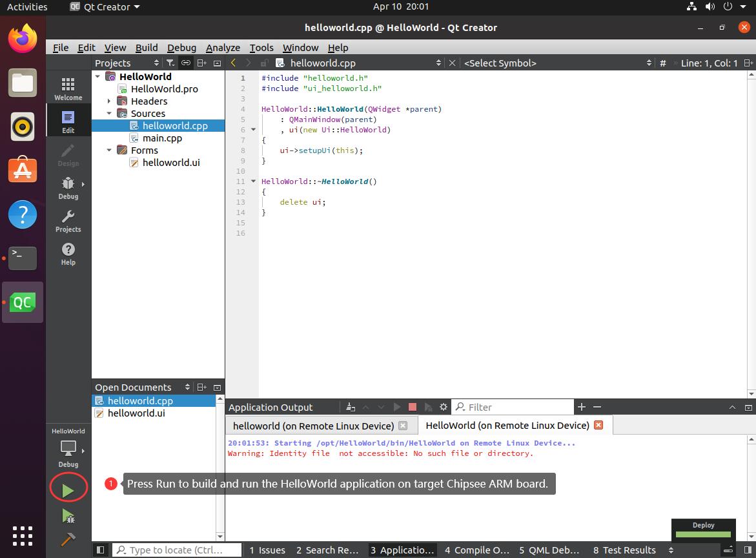Open Help mode in the mode bar
The width and height of the screenshot is (756, 558).
(68, 254)
